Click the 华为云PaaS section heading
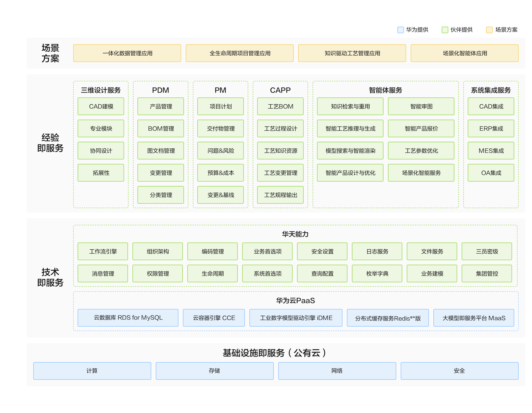This screenshot has height=413, width=532. (x=295, y=301)
